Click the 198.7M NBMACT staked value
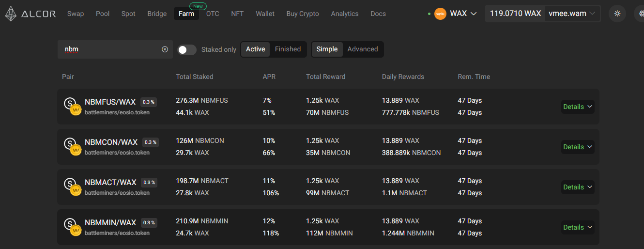The height and width of the screenshot is (249, 644). click(202, 181)
